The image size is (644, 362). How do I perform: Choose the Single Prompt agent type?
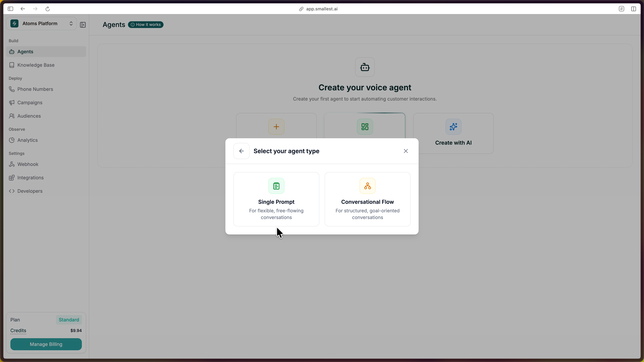276,199
